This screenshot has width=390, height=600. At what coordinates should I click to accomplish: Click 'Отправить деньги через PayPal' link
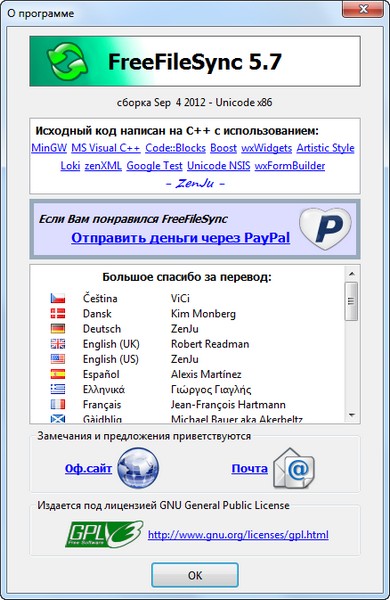181,238
